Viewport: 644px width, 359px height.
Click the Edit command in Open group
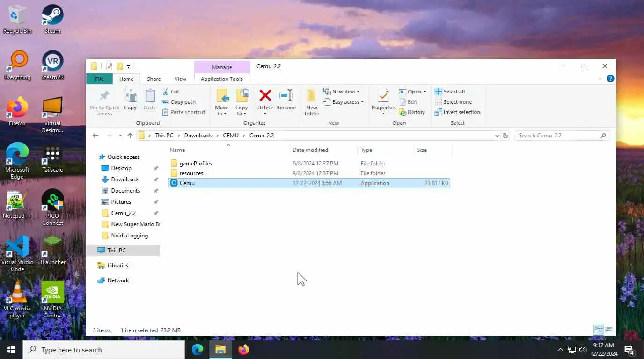tap(408, 102)
